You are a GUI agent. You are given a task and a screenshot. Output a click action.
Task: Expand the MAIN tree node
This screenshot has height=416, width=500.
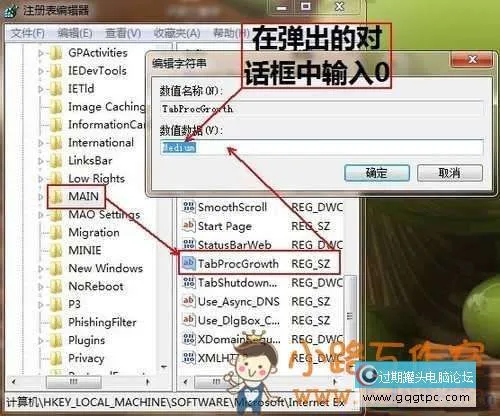40,197
